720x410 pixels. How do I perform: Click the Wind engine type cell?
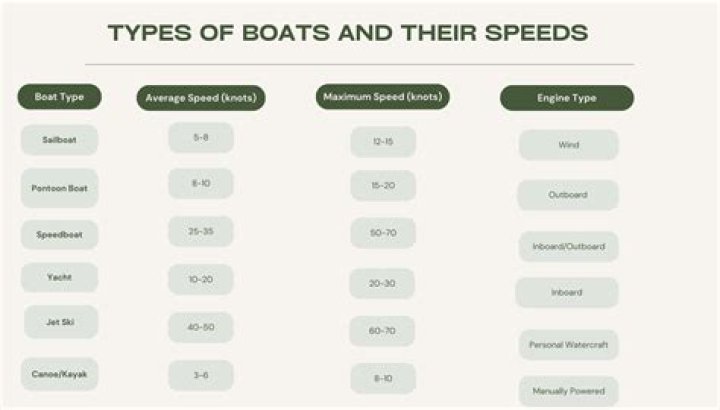pyautogui.click(x=568, y=145)
